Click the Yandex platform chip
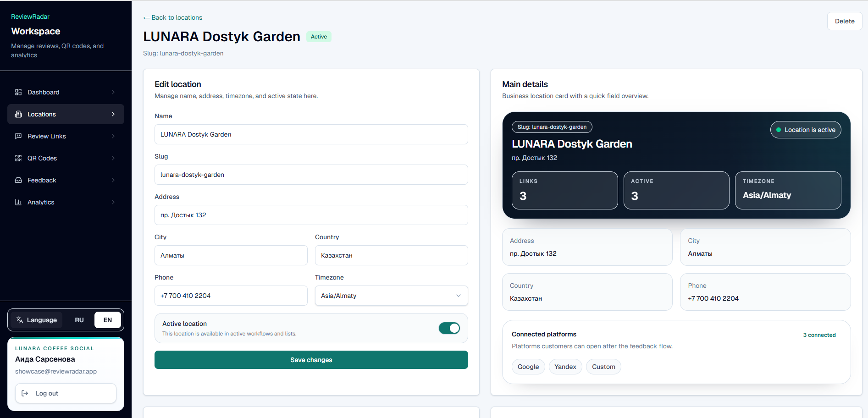The image size is (868, 418). [565, 367]
